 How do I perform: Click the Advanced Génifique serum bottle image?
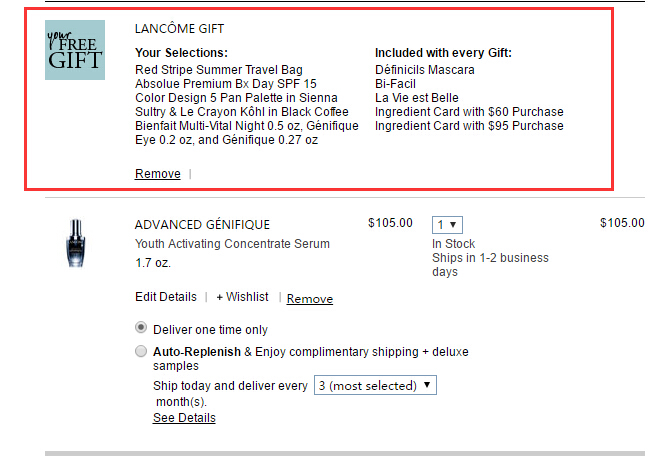tap(76, 243)
